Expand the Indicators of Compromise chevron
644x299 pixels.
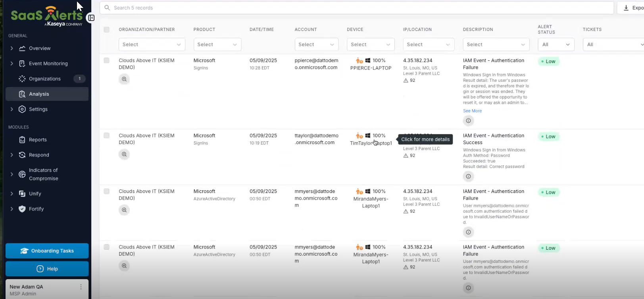pyautogui.click(x=12, y=174)
